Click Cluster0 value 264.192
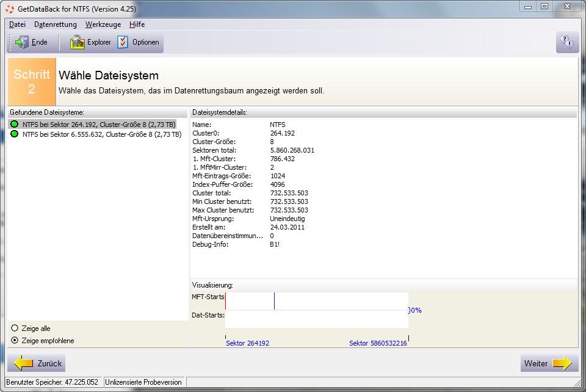Viewport: 586px width, 392px height. coord(283,133)
